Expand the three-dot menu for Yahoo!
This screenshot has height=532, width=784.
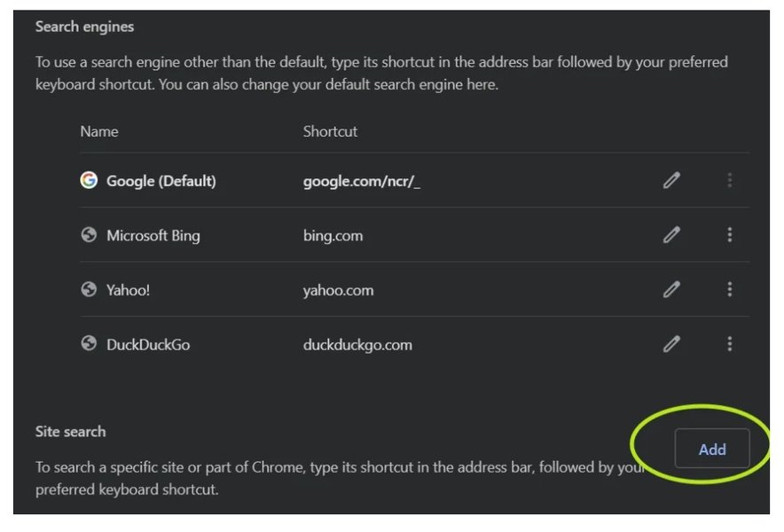(x=729, y=290)
